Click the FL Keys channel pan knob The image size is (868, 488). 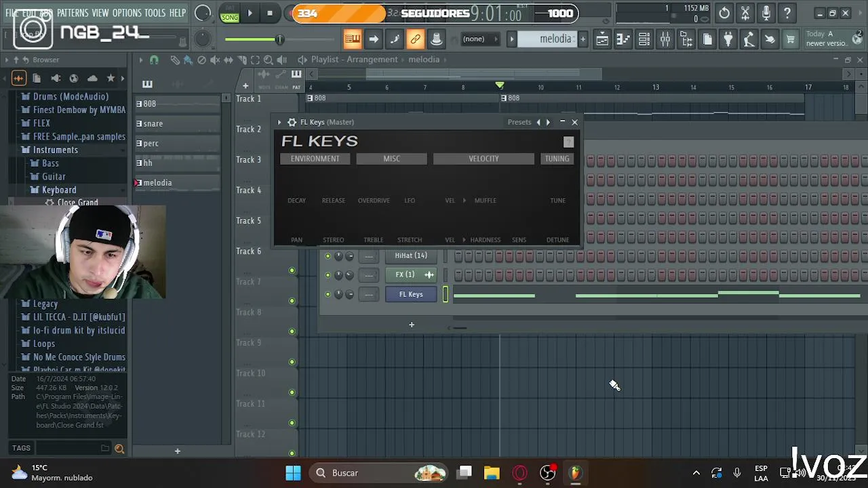click(x=338, y=294)
